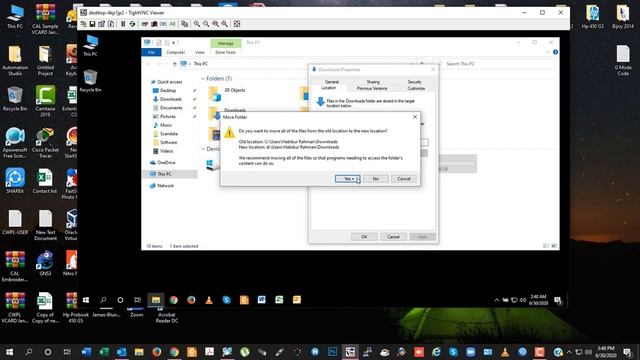
Task: Click Cancel in the Move Folder dialog
Action: pos(404,179)
